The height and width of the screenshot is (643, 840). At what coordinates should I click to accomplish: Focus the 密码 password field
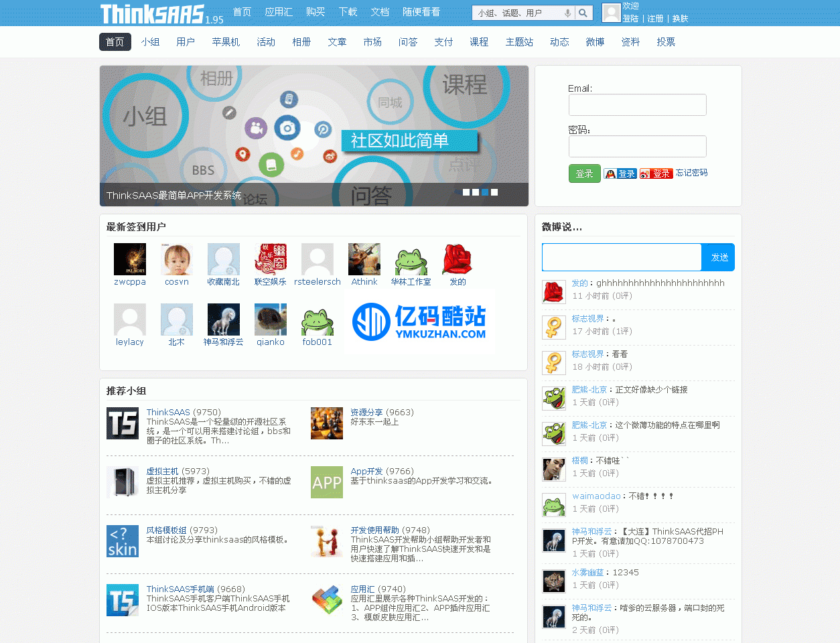(638, 147)
